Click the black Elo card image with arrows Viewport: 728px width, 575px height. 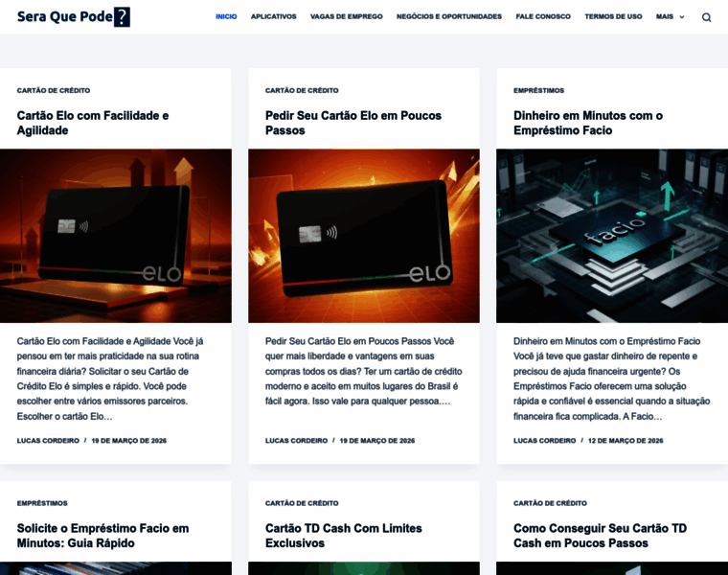click(116, 236)
